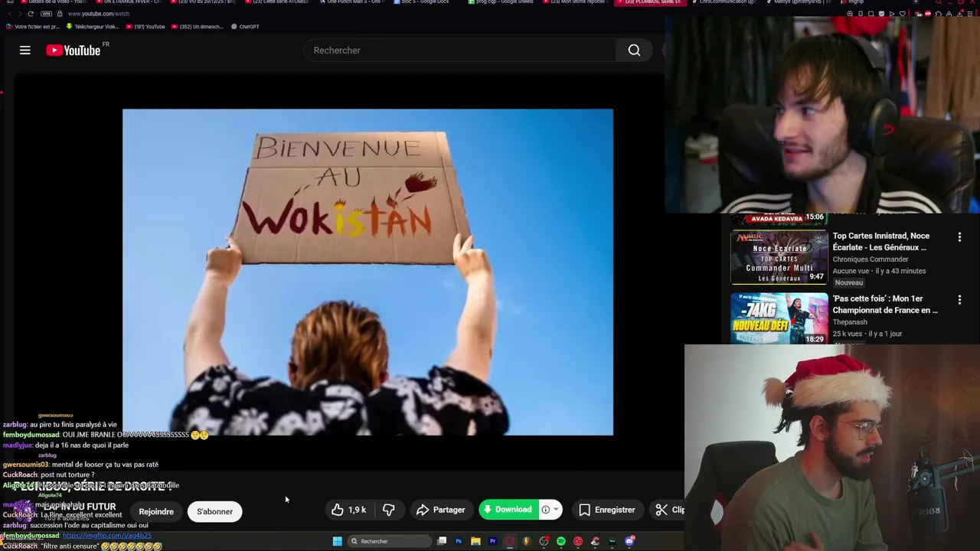980x551 pixels.
Task: Open the 'Votre fichier est pr...' bookmark
Action: point(33,27)
